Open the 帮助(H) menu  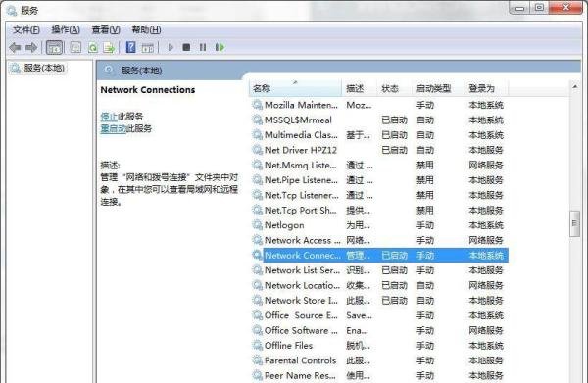pyautogui.click(x=146, y=30)
